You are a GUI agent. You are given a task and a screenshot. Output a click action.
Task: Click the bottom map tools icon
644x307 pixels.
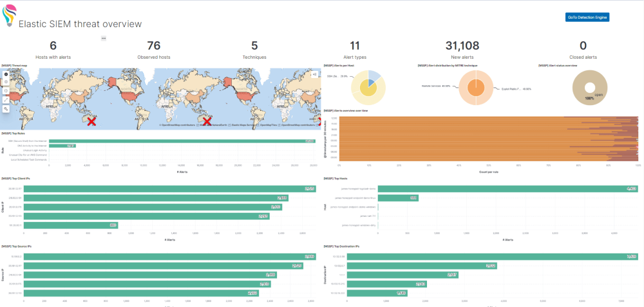click(6, 109)
